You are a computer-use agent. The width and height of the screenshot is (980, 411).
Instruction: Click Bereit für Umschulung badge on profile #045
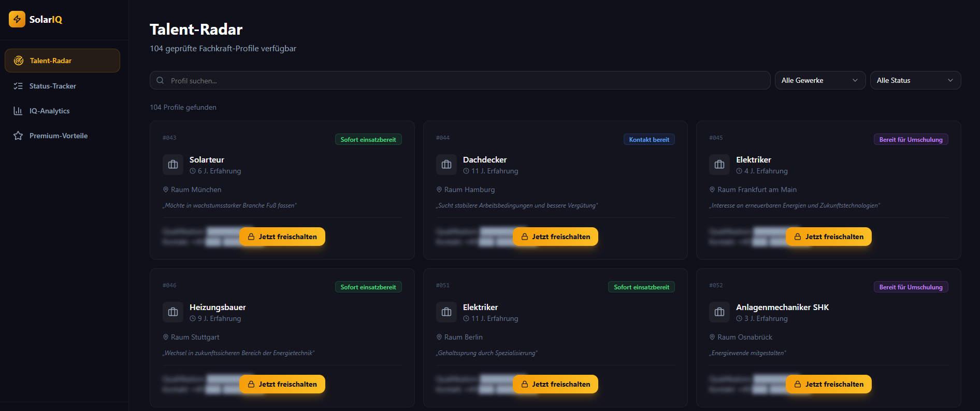[911, 140]
